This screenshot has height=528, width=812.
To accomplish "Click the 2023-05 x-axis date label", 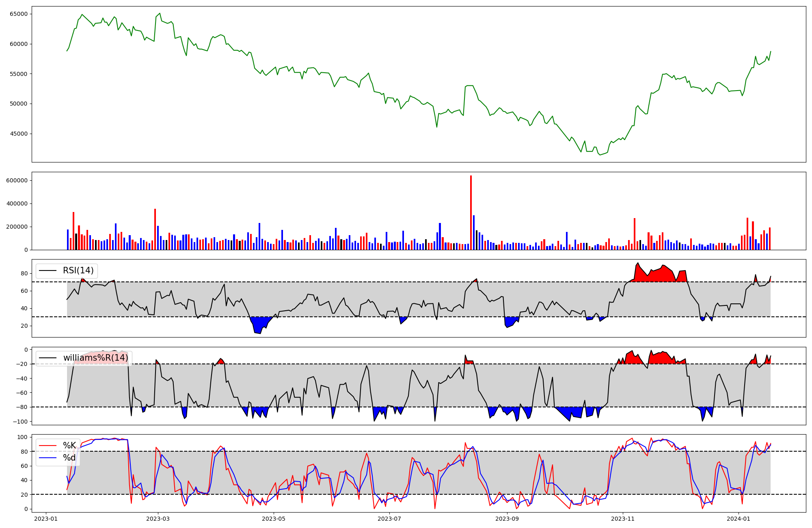I will 274,519.
